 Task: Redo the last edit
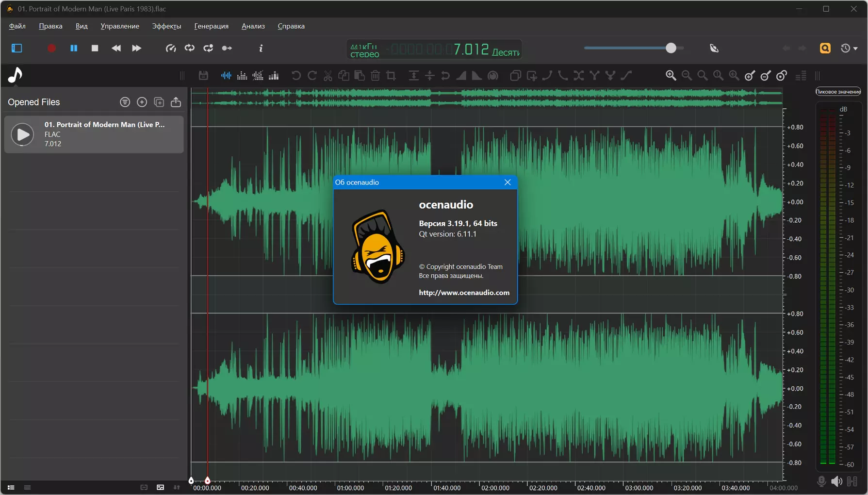[x=312, y=75]
